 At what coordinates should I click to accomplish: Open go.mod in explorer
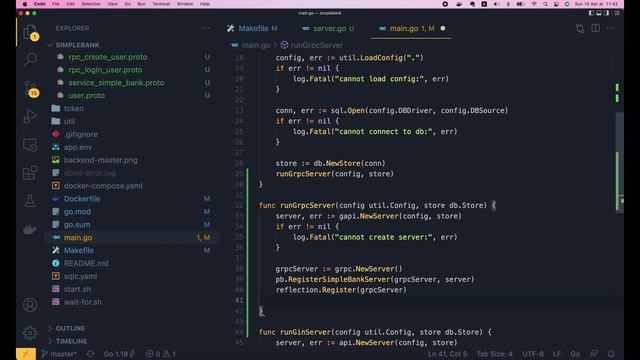[x=77, y=211]
